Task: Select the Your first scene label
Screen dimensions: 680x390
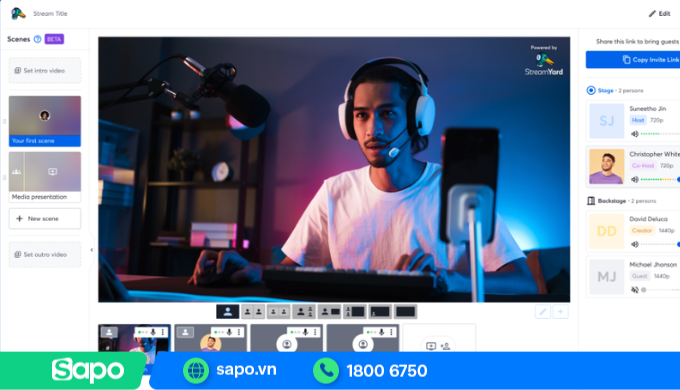Action: click(x=33, y=141)
